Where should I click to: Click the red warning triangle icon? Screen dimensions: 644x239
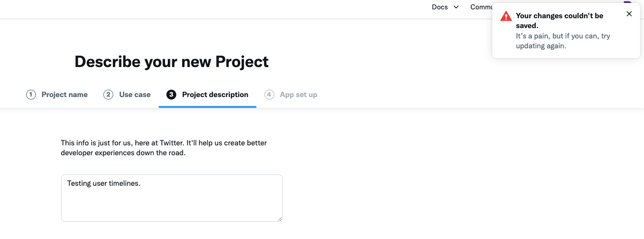tap(506, 16)
